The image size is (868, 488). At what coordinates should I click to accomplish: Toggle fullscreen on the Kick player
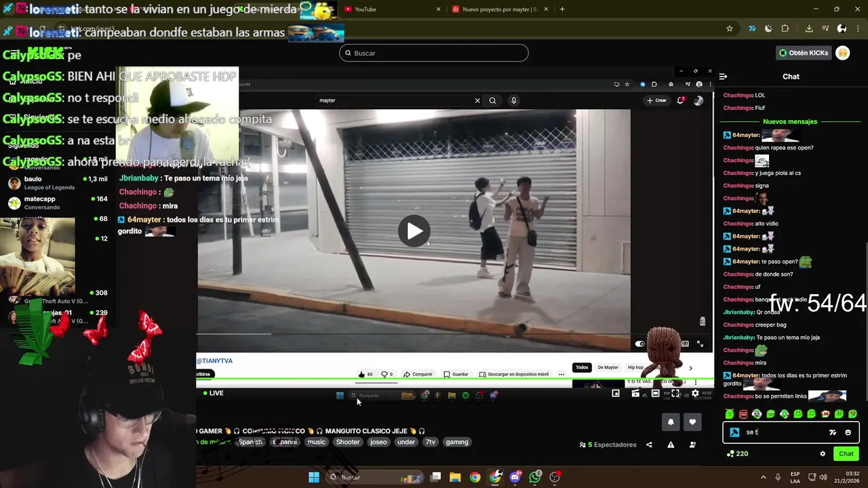675,393
